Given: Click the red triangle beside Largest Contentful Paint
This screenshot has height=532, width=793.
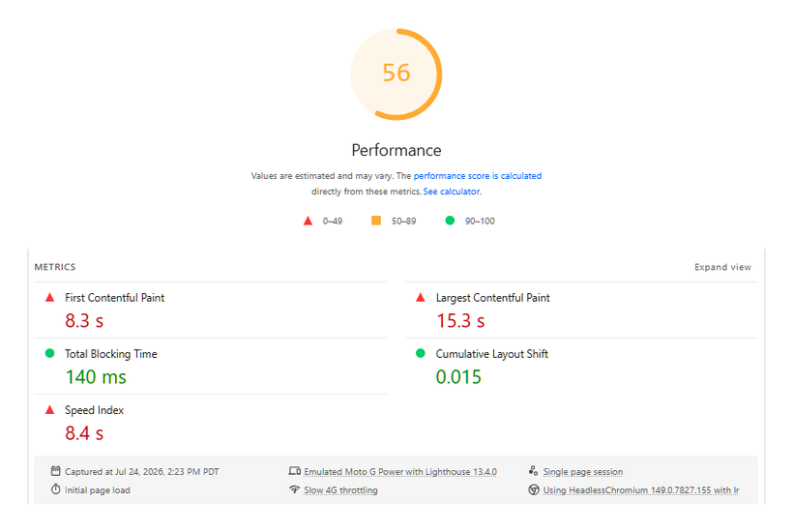Looking at the screenshot, I should [421, 297].
